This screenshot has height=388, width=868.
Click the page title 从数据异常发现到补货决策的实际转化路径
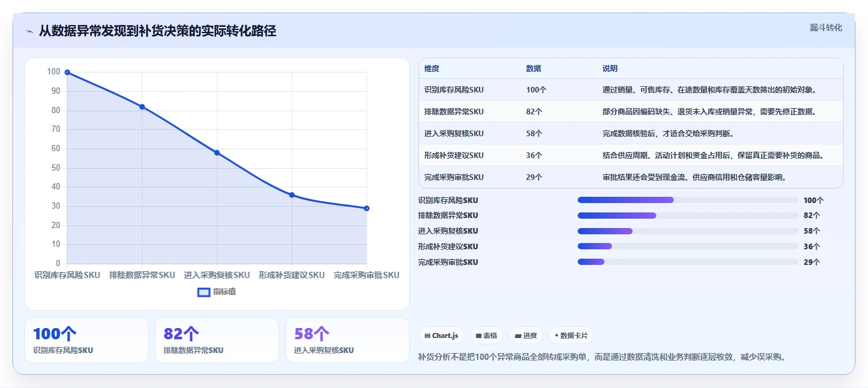157,31
